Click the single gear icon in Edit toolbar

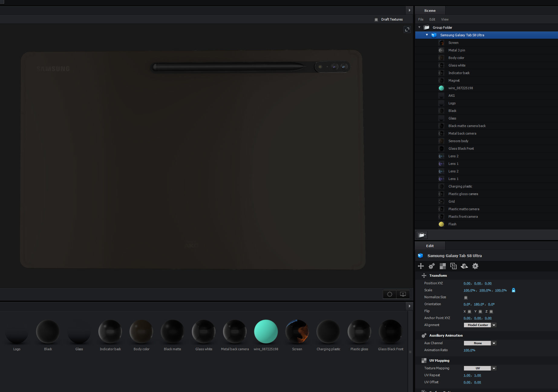point(475,266)
